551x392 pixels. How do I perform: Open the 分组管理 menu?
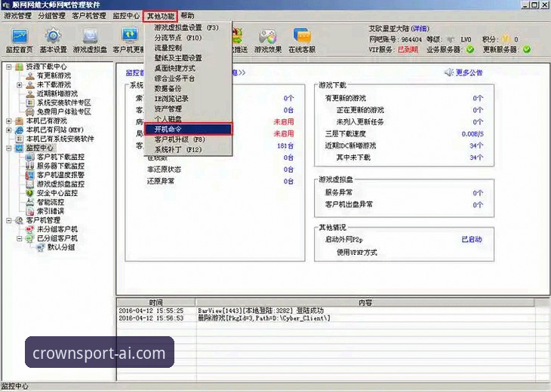[x=51, y=16]
